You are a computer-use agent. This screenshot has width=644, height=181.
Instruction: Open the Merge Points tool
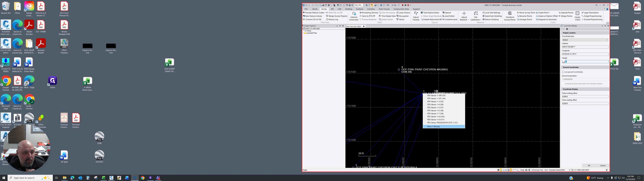point(565,16)
